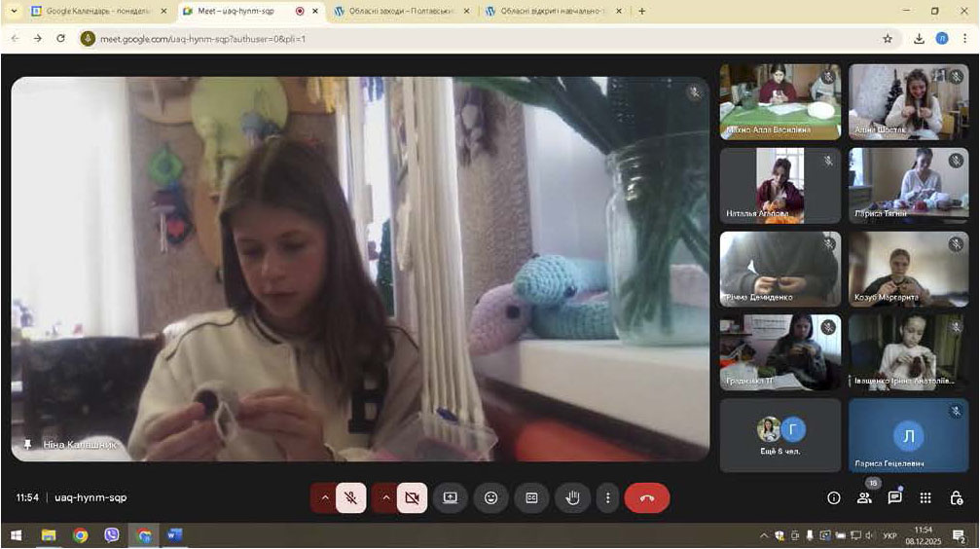
Task: Open host controls lock icon
Action: pyautogui.click(x=957, y=497)
